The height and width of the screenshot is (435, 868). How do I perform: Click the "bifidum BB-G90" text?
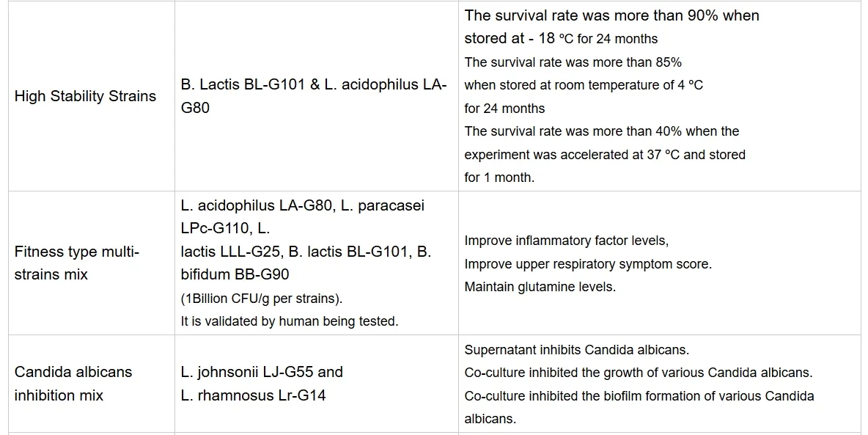tap(235, 274)
